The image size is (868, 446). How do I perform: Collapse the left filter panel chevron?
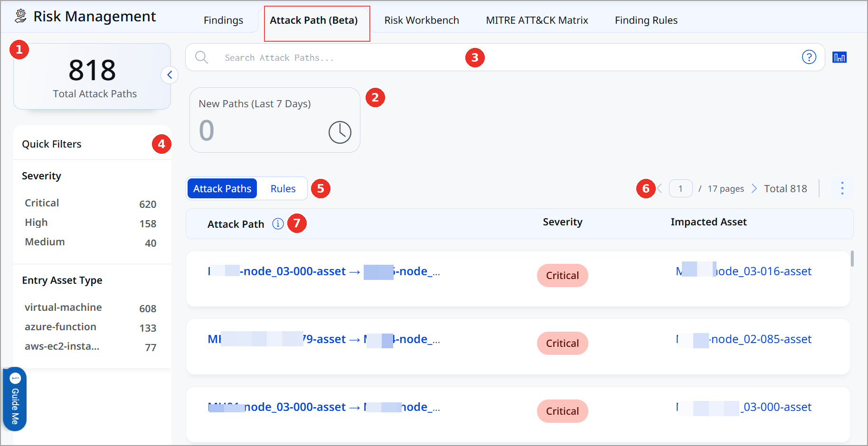(x=170, y=75)
